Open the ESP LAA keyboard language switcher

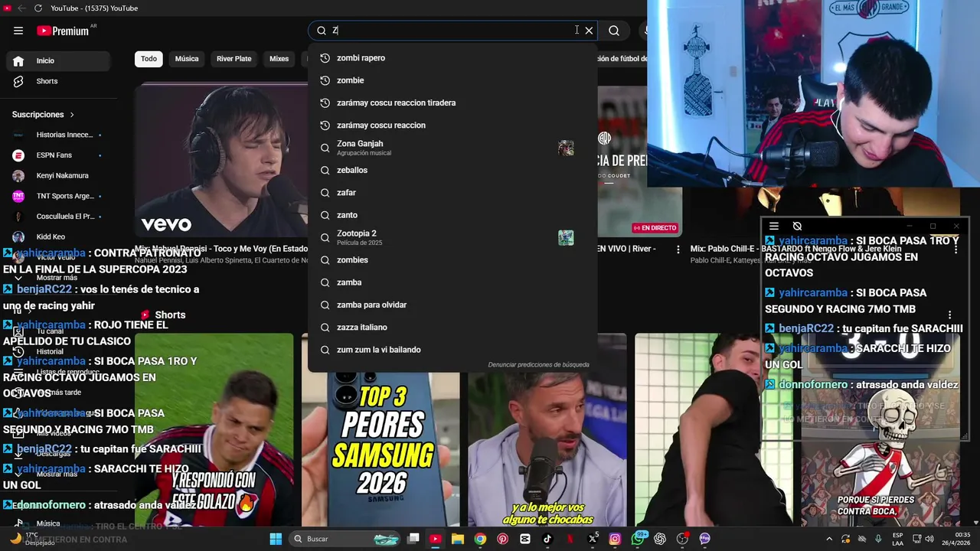(x=898, y=539)
